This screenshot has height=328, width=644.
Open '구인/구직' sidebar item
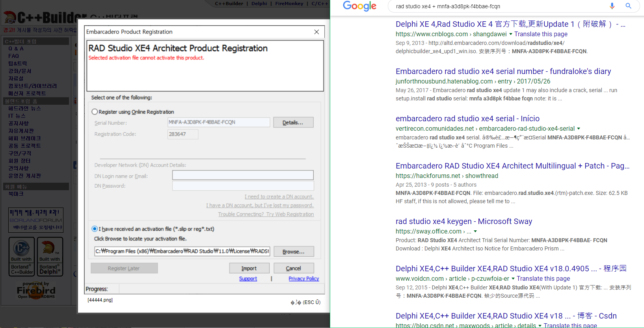pyautogui.click(x=20, y=153)
